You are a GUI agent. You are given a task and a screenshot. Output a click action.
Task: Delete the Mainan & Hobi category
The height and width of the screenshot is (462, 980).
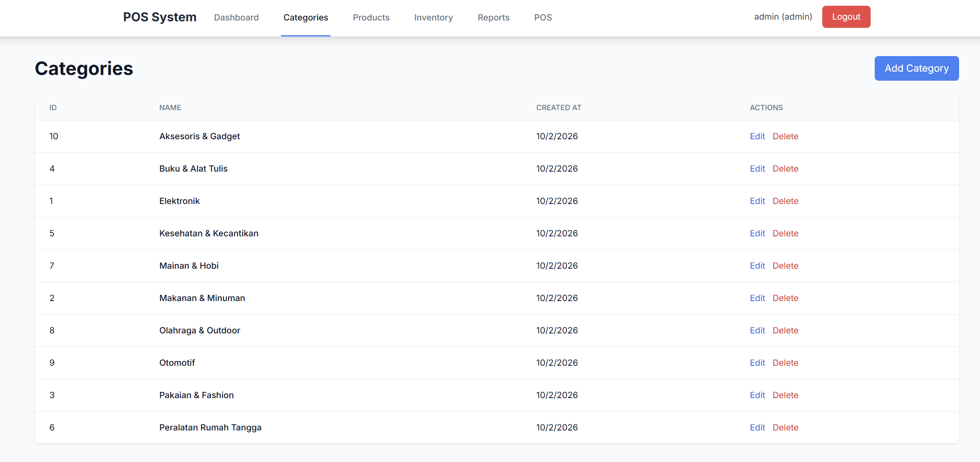click(785, 266)
